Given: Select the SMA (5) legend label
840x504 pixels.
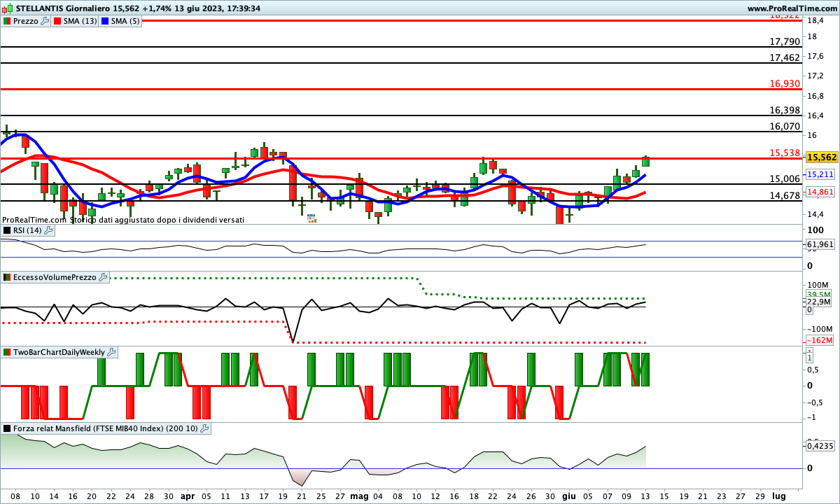Looking at the screenshot, I should coord(125,21).
